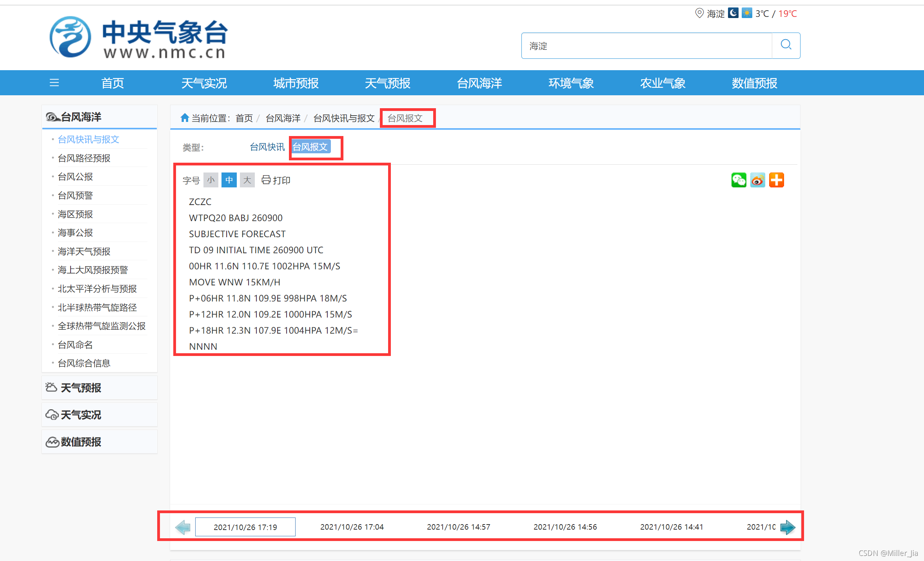The width and height of the screenshot is (924, 561).
Task: Set font size to 小
Action: (211, 180)
